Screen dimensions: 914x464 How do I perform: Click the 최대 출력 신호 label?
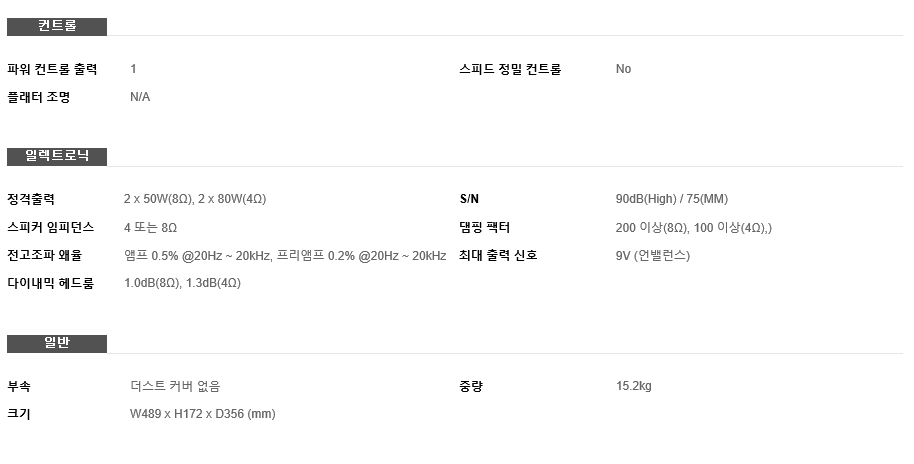tap(498, 255)
